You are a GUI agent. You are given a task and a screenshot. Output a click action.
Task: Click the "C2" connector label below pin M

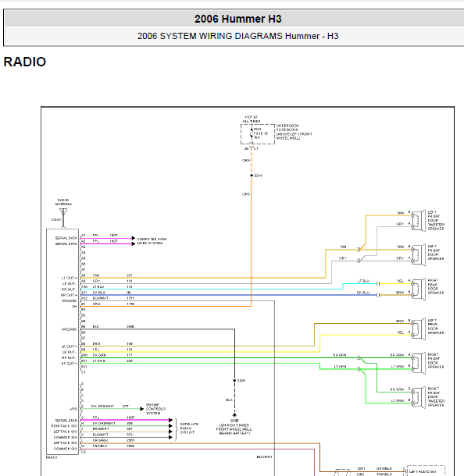click(x=84, y=452)
